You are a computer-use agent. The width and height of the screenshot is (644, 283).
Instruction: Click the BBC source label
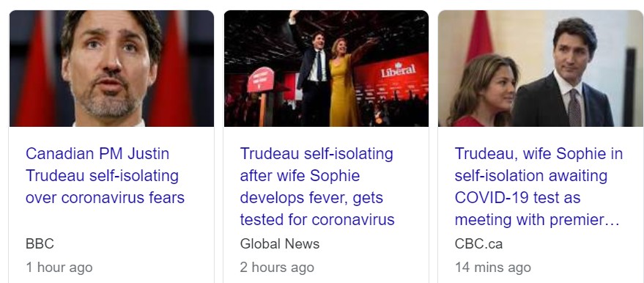pos(40,244)
